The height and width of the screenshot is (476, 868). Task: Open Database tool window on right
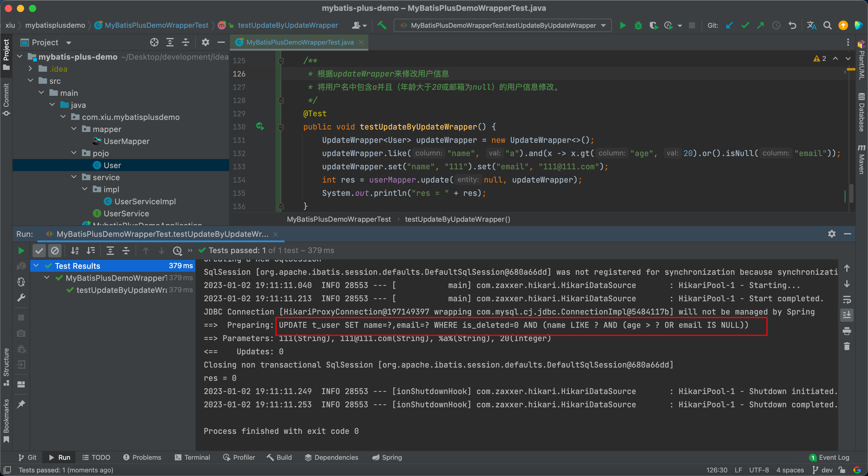pos(861,112)
